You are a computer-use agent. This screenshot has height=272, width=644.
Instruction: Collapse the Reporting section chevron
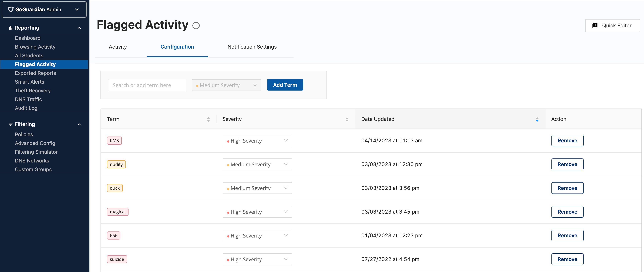79,28
